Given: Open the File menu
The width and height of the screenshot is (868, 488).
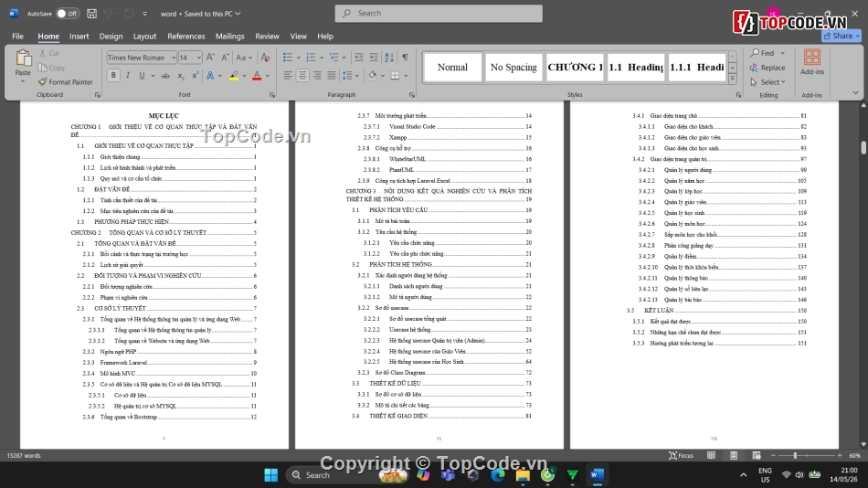Looking at the screenshot, I should (17, 36).
